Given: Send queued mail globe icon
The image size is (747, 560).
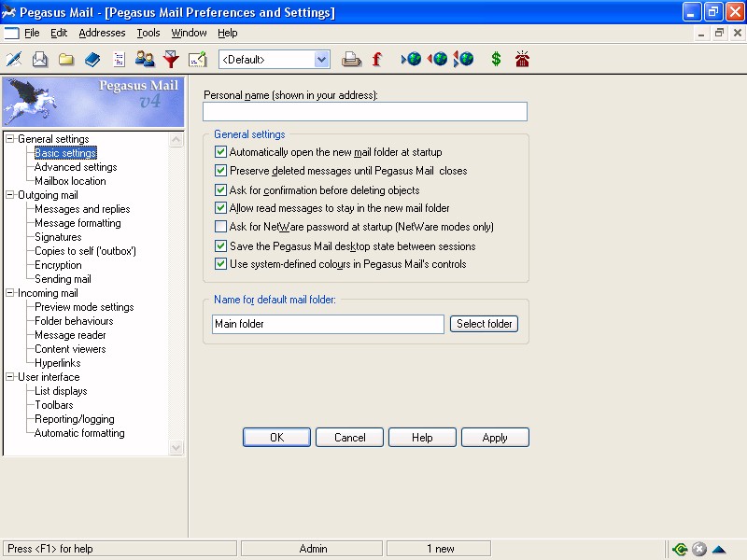Looking at the screenshot, I should (437, 59).
